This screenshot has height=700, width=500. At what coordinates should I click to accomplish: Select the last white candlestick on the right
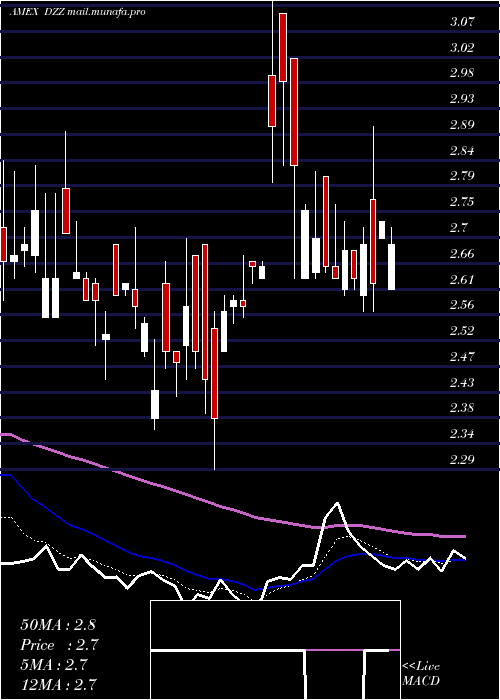(392, 267)
